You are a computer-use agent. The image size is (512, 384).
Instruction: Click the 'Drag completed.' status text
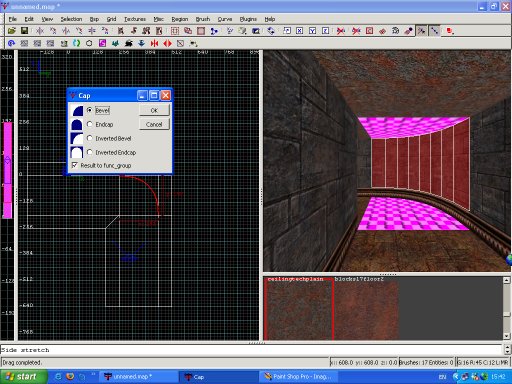pyautogui.click(x=22, y=362)
